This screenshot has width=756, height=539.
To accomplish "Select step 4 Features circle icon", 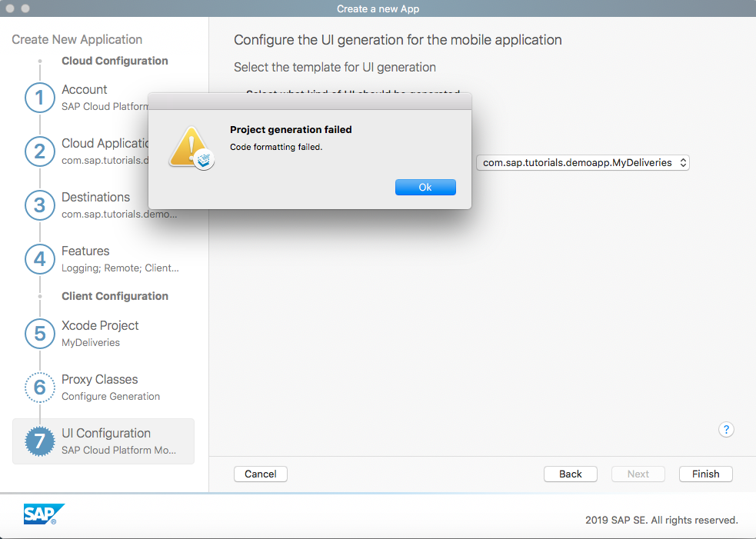I will coord(39,259).
